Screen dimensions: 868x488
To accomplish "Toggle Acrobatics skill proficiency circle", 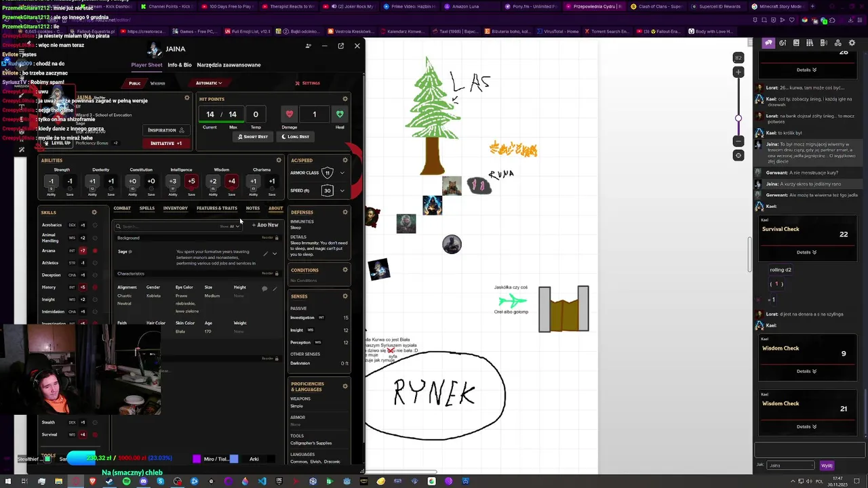I will tap(94, 225).
